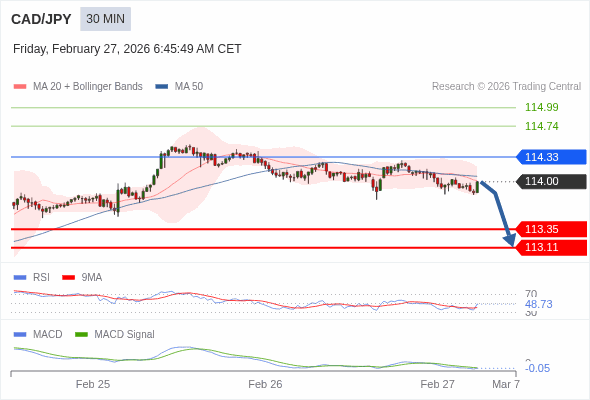The height and width of the screenshot is (400, 590).
Task: Click the RSI blue legend swatch
Action: [20, 278]
